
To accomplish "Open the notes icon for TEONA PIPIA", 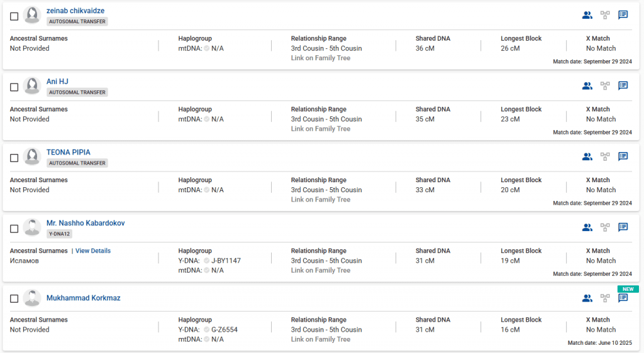I will coord(623,156).
